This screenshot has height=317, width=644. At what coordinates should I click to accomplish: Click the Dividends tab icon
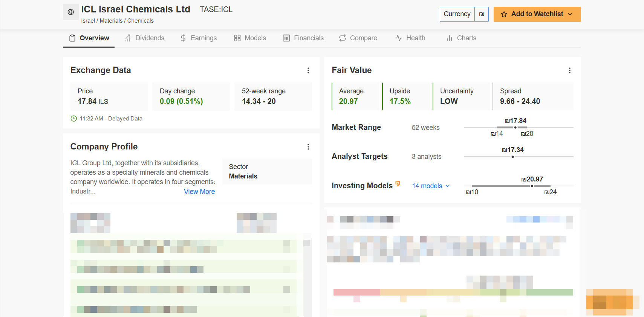pos(128,38)
